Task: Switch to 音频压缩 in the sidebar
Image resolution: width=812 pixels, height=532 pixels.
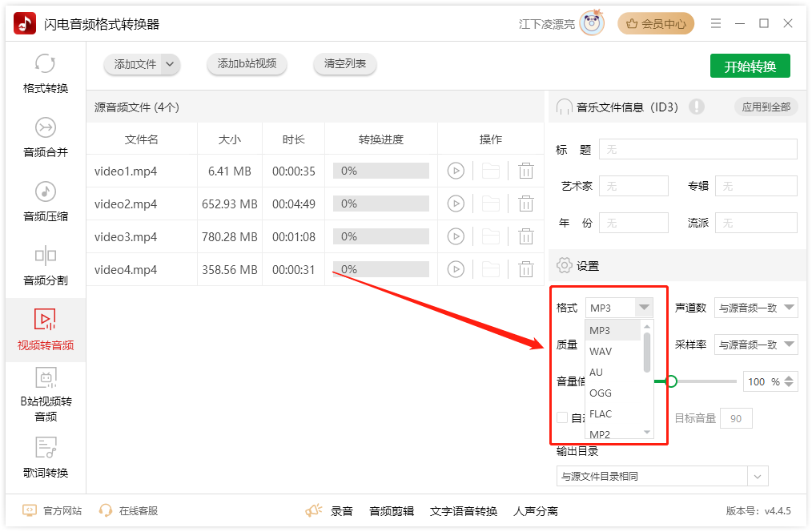Action: [46, 202]
